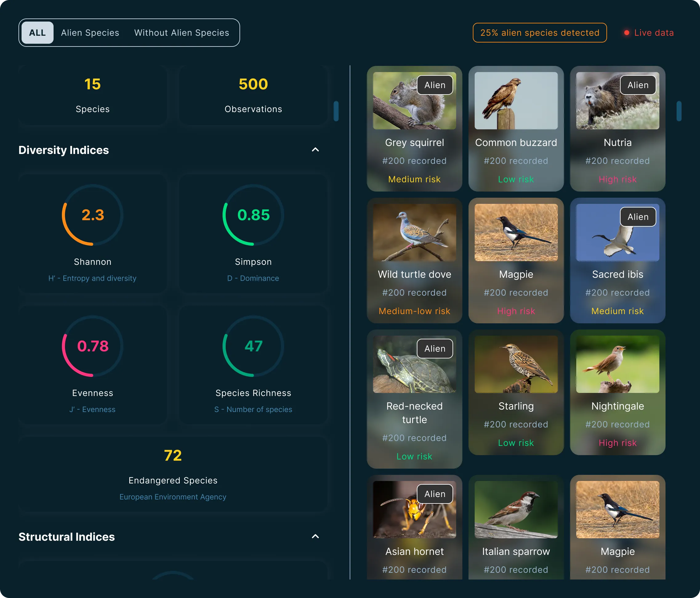Click Low risk on Red-necked turtle card
The image size is (700, 598).
pos(415,456)
